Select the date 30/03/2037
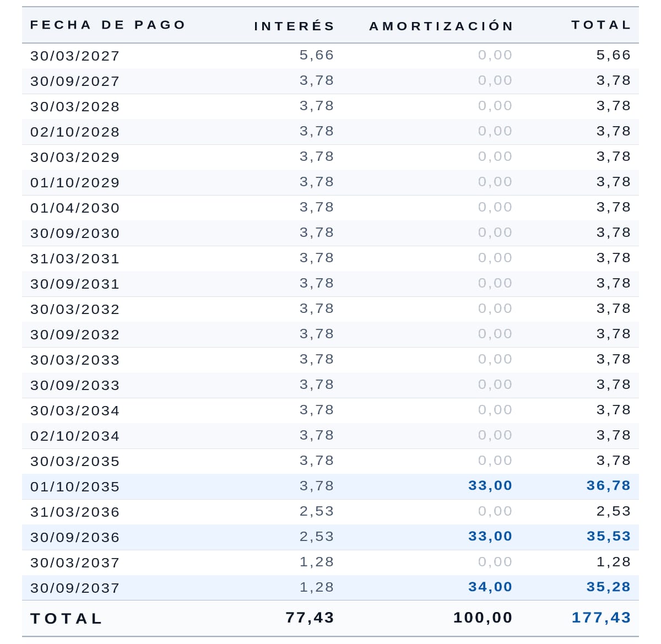 pyautogui.click(x=75, y=562)
